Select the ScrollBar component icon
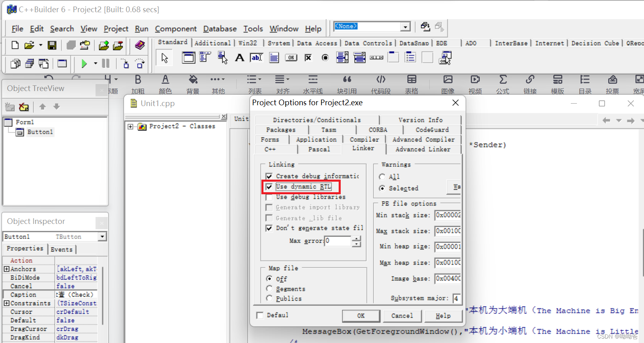 click(x=376, y=58)
